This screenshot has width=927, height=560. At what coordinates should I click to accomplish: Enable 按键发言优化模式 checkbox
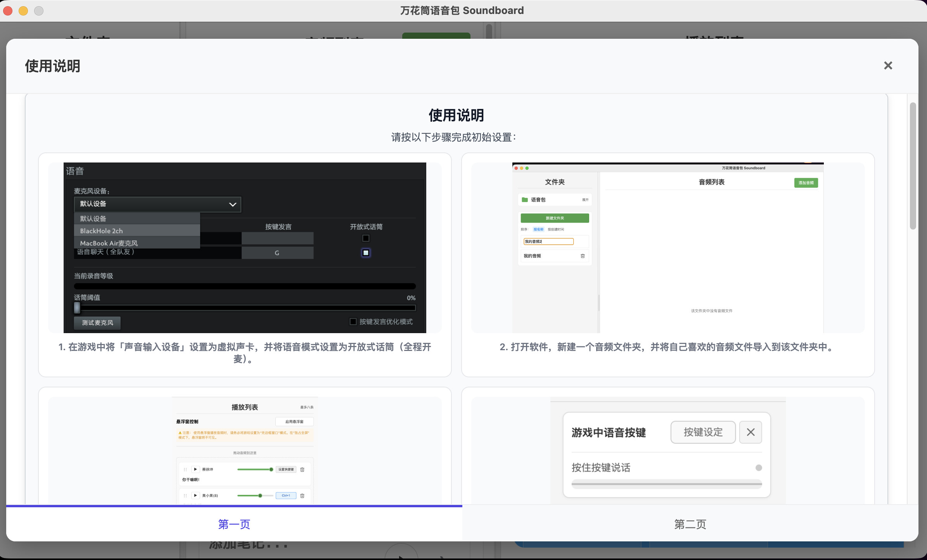coord(353,321)
